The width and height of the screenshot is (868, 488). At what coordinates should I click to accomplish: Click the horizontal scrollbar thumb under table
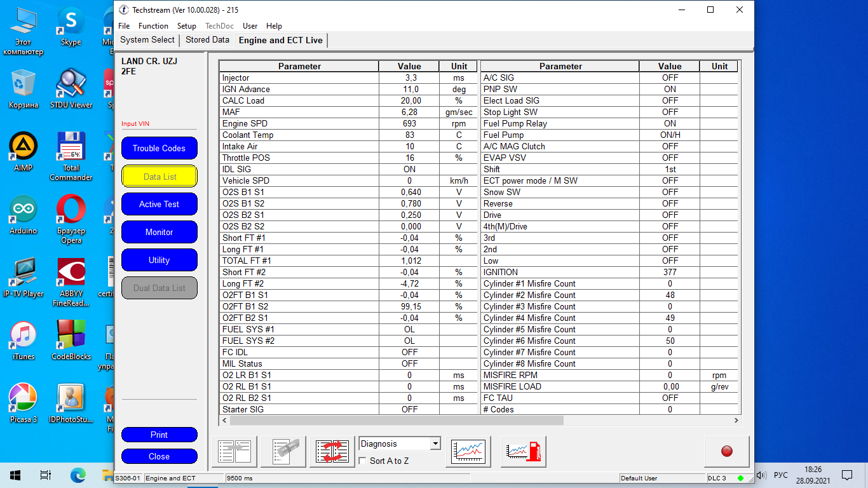coord(397,421)
